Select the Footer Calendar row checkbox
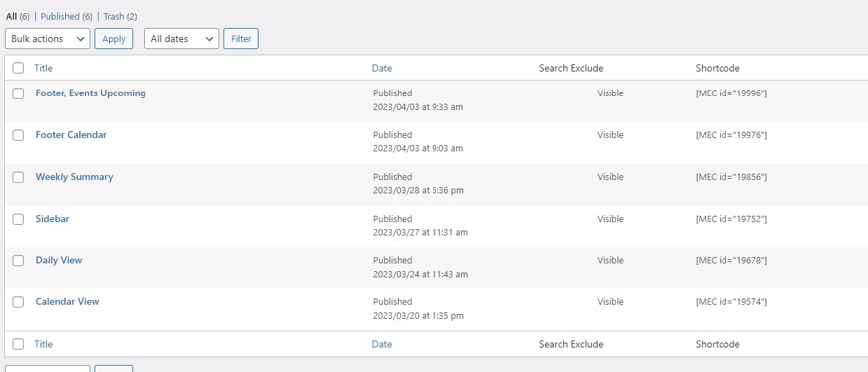Screen dimensions: 868x372 pos(18,135)
